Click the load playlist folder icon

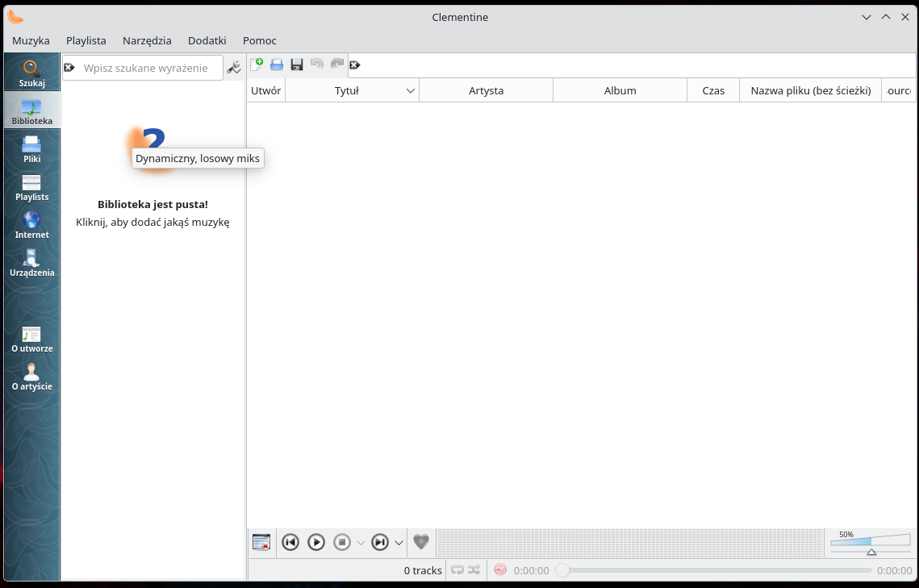(277, 65)
